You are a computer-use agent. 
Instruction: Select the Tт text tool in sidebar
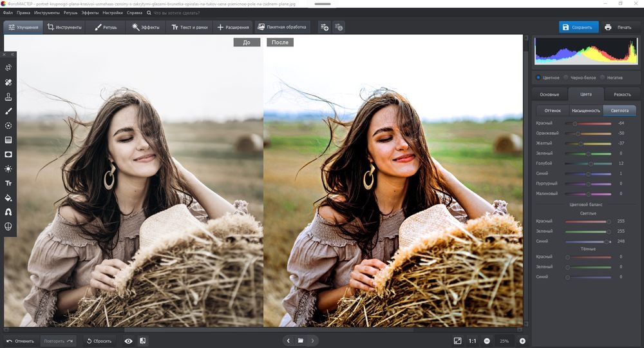click(x=8, y=184)
